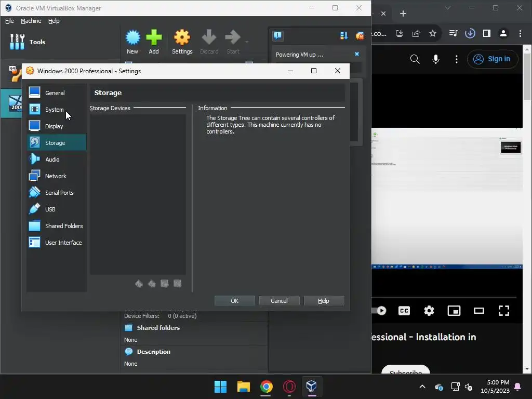
Task: Open Display settings category
Action: click(56, 126)
